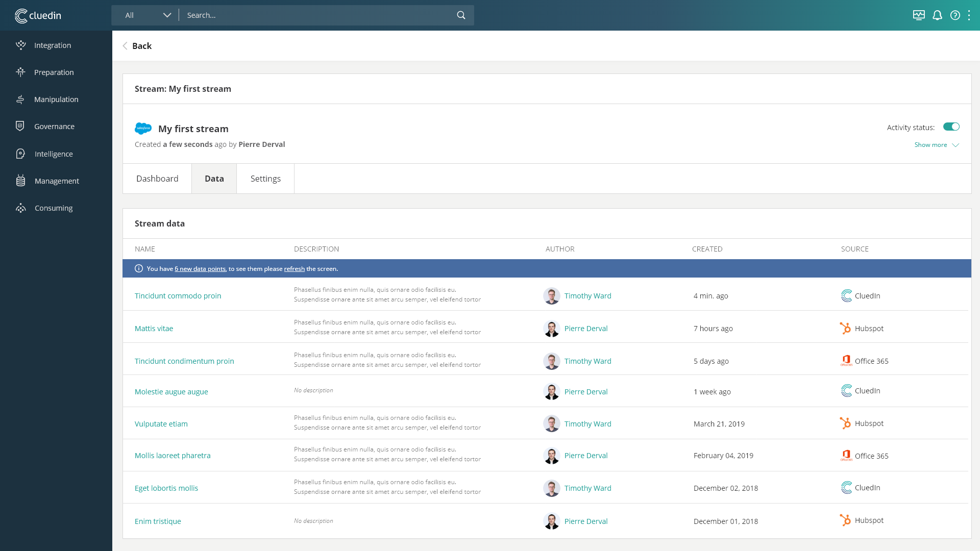Viewport: 980px width, 551px height.
Task: Open the notifications bell
Action: [x=937, y=15]
